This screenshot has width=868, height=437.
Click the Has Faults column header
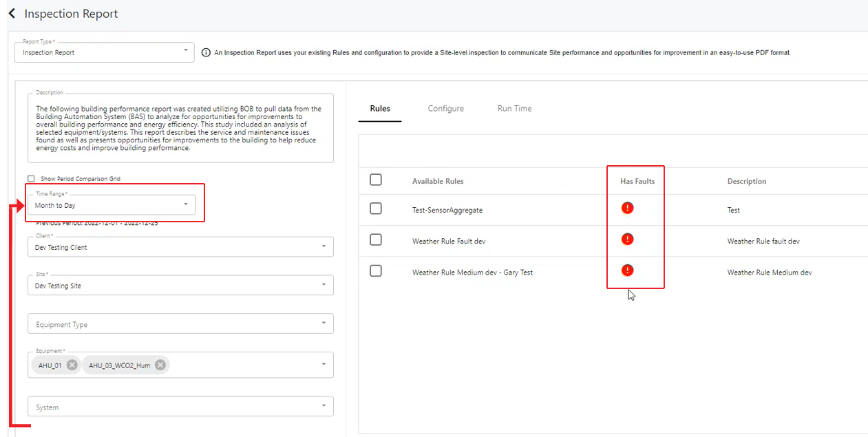pos(637,181)
